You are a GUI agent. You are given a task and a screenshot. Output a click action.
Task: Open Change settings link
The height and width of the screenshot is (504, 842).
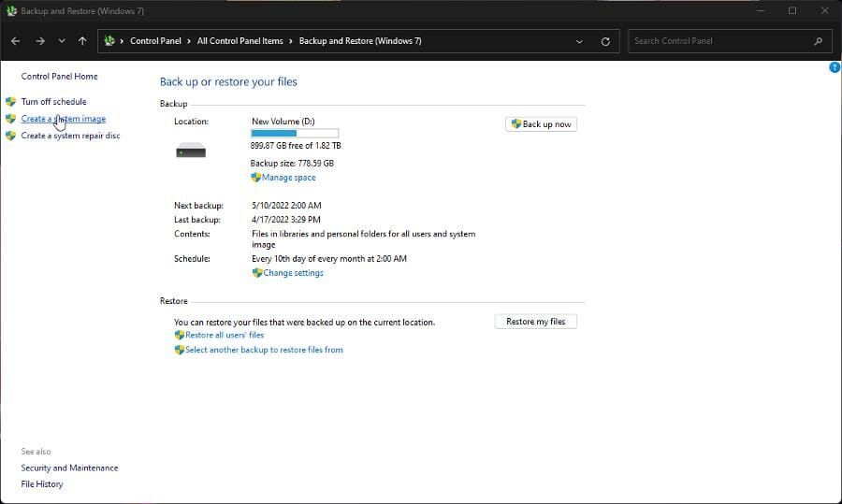click(x=293, y=273)
